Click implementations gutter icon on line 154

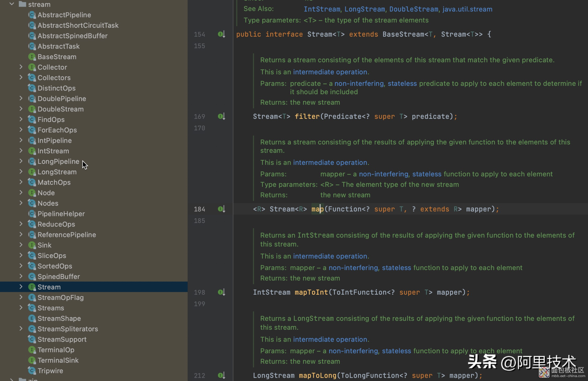pos(221,34)
